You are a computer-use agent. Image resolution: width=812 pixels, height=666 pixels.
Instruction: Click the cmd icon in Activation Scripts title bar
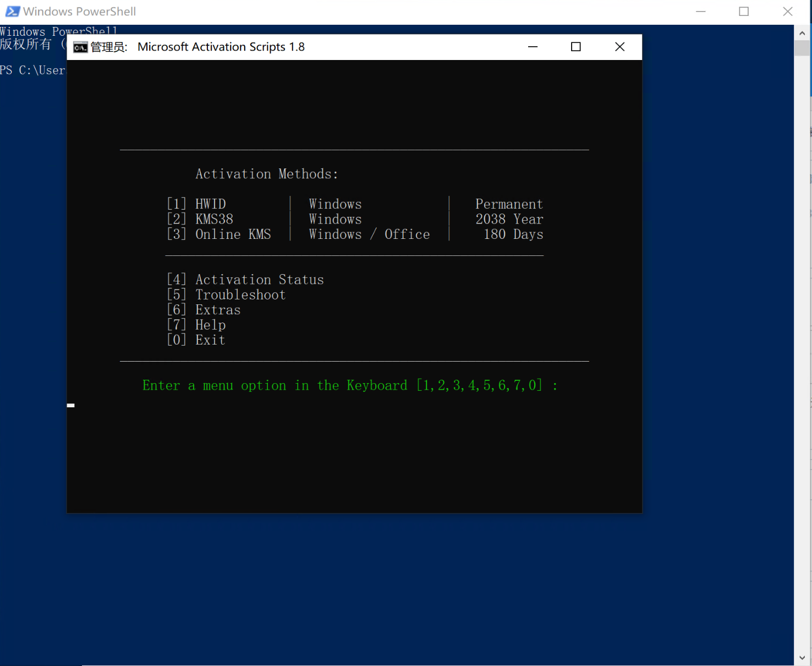coord(80,47)
